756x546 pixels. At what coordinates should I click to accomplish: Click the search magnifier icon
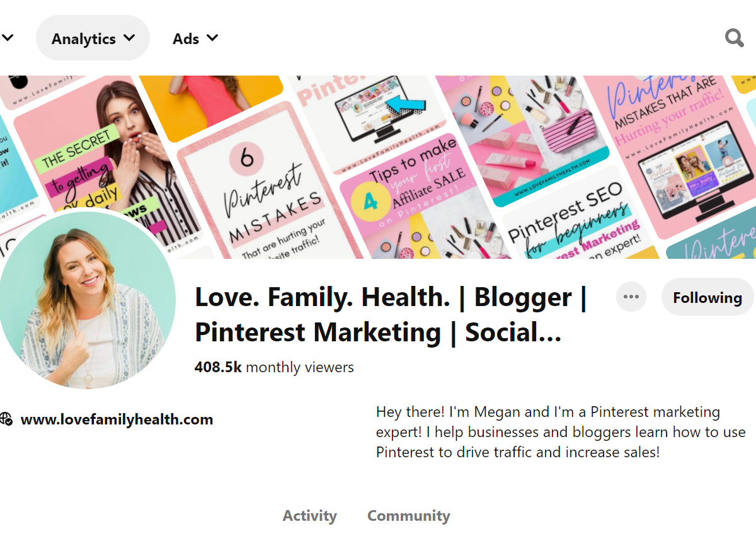click(734, 38)
